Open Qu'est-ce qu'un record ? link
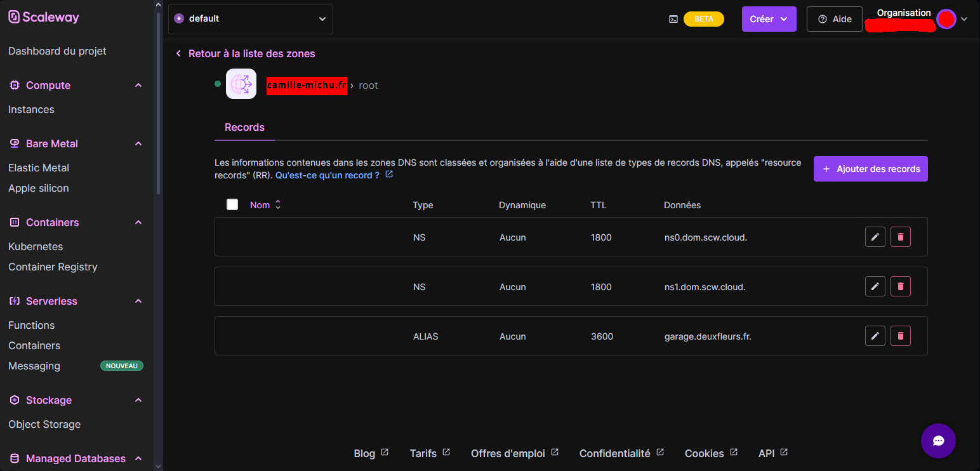This screenshot has width=980, height=471. tap(328, 175)
